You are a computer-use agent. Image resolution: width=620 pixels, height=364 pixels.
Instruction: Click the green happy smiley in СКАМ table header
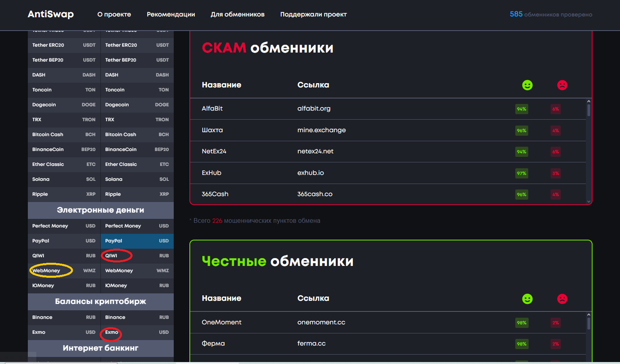coord(527,85)
